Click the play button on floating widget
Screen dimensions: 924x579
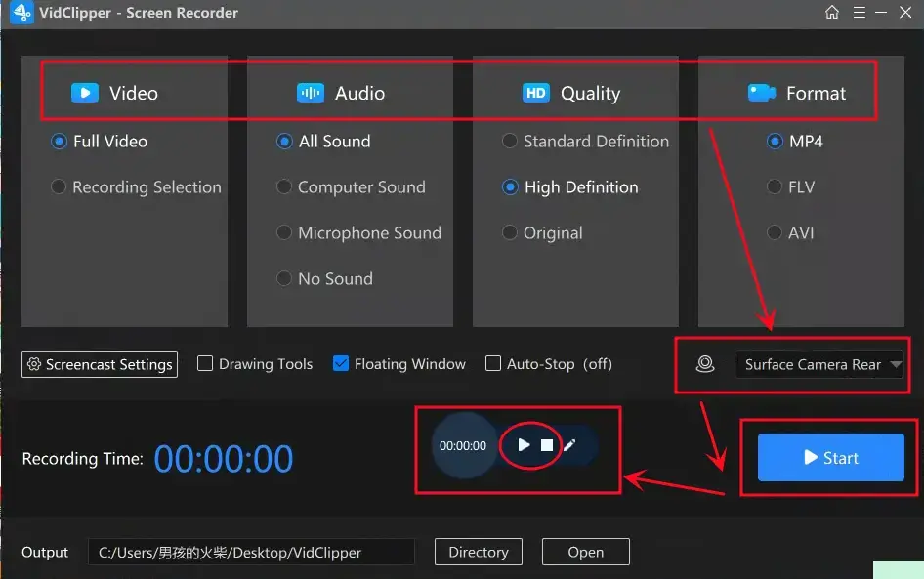click(x=524, y=444)
